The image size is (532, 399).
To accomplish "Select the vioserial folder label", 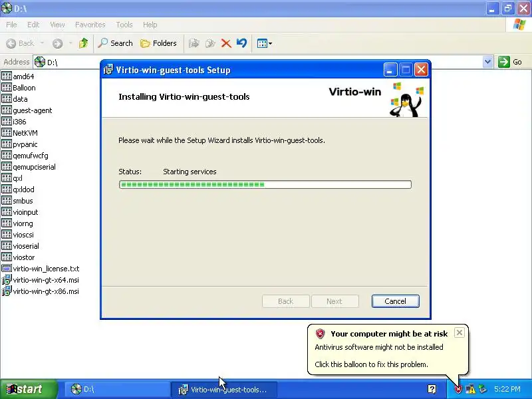I will [x=26, y=246].
